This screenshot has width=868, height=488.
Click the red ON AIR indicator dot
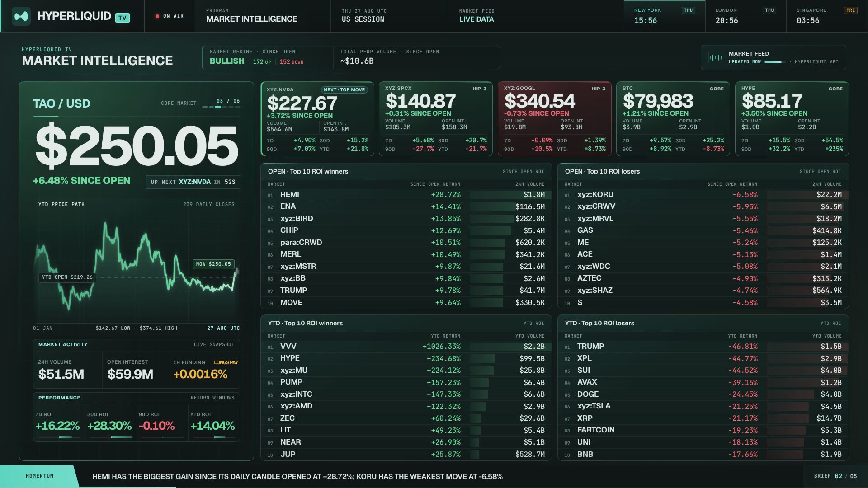pos(157,16)
